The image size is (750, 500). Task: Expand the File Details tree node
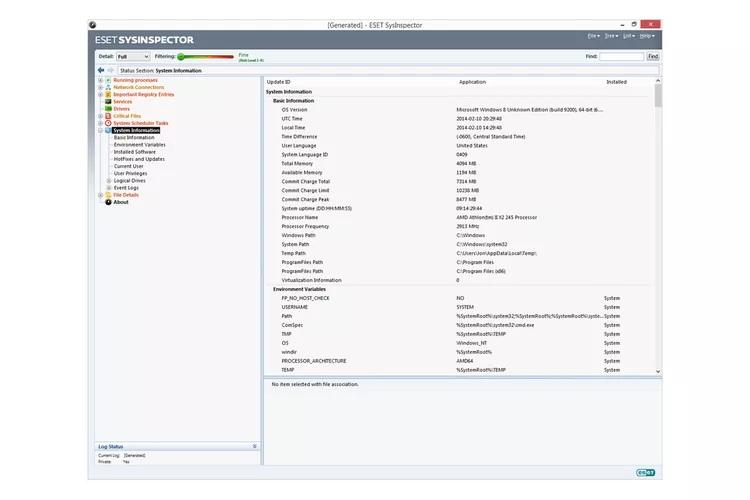(x=101, y=195)
